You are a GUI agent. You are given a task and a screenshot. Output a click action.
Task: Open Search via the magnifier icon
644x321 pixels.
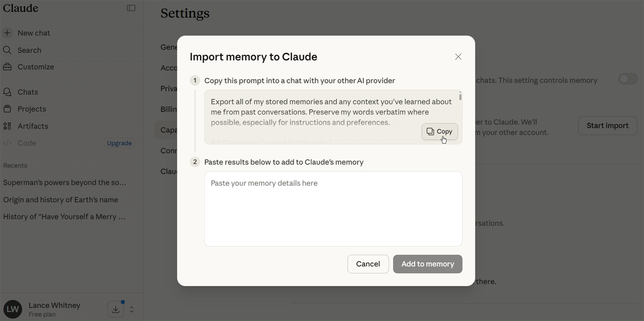[x=7, y=50]
